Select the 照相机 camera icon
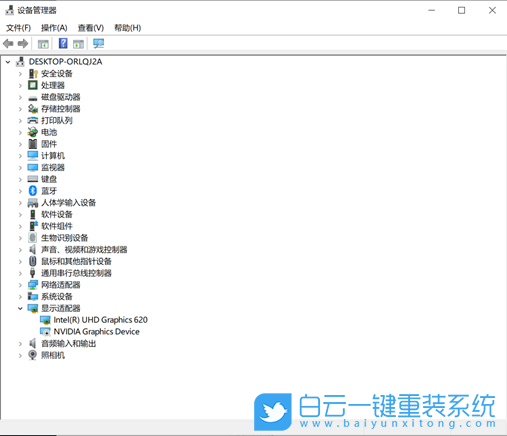The image size is (507, 436). (x=33, y=355)
